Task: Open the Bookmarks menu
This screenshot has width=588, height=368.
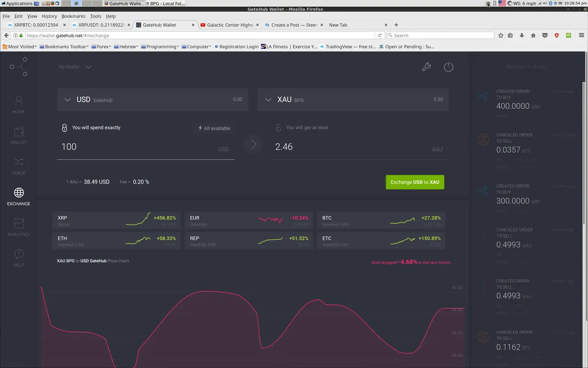Action: (x=73, y=16)
